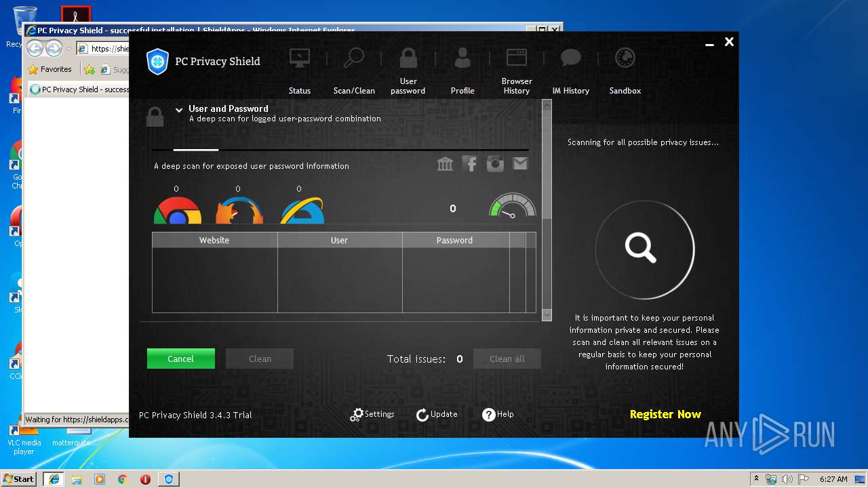Open the Status monitor tab

pyautogui.click(x=299, y=70)
